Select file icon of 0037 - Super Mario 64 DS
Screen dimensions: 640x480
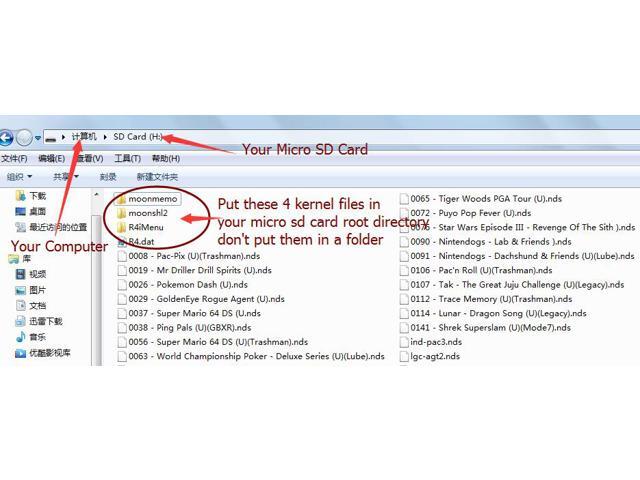point(122,313)
